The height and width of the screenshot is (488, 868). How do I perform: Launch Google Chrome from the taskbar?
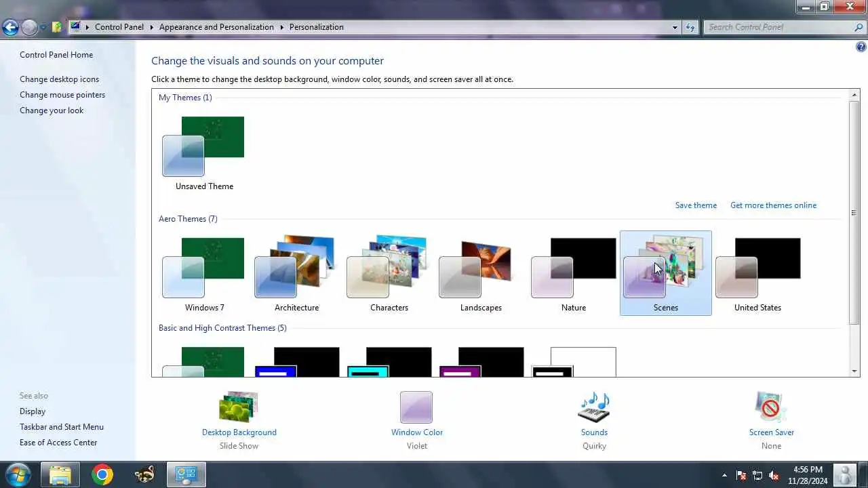(102, 474)
